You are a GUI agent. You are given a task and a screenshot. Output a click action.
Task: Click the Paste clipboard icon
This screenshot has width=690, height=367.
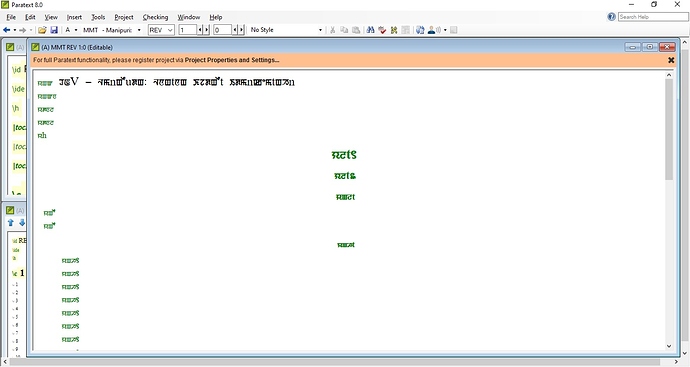356,30
